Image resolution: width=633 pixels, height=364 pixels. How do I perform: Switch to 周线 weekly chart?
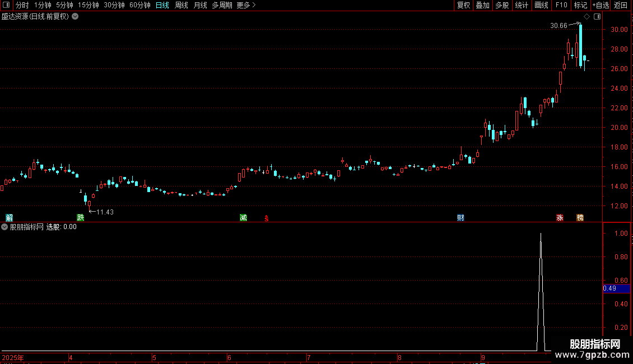[x=181, y=5]
